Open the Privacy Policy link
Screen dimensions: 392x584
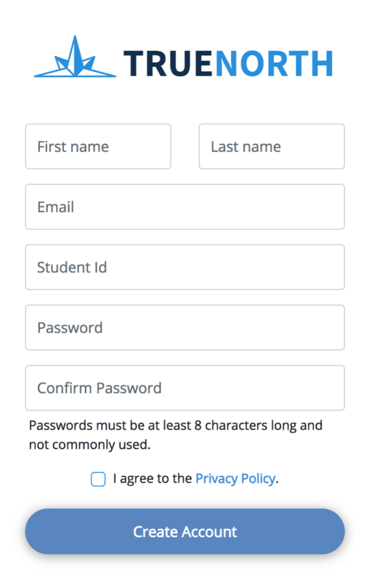pos(236,479)
